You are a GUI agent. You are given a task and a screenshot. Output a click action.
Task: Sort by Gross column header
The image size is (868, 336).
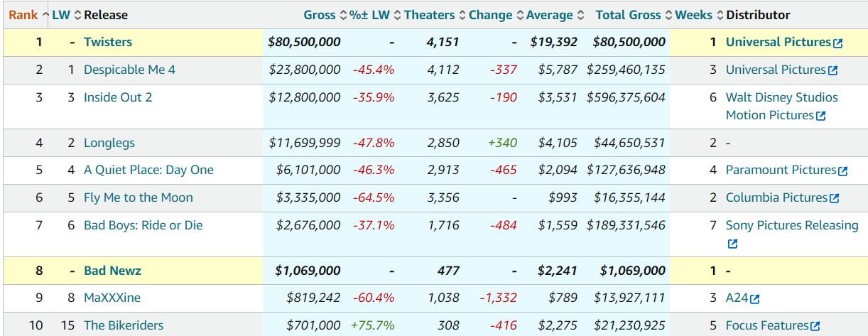[x=320, y=15]
